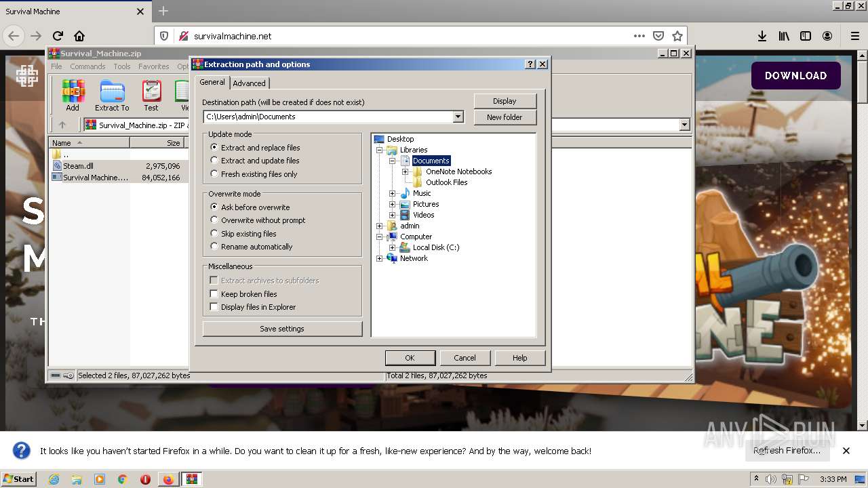Viewport: 868px width, 488px height.
Task: Expand the Pictures tree node
Action: tap(393, 204)
